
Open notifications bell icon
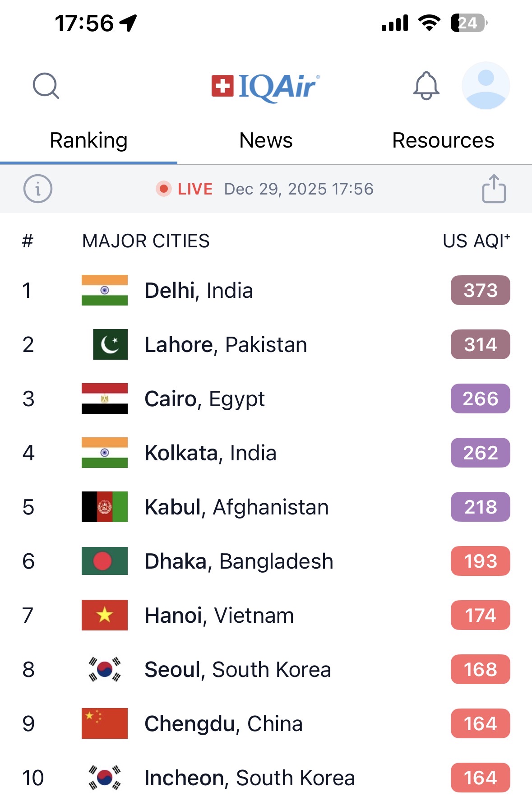[x=426, y=86]
